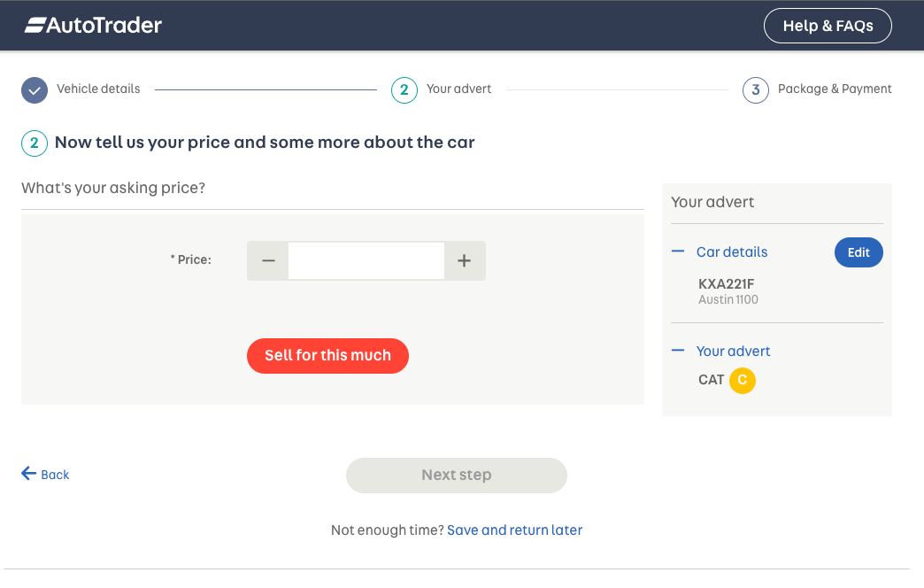Viewport: 924px width, 588px height.
Task: Click the Next step button
Action: click(456, 476)
